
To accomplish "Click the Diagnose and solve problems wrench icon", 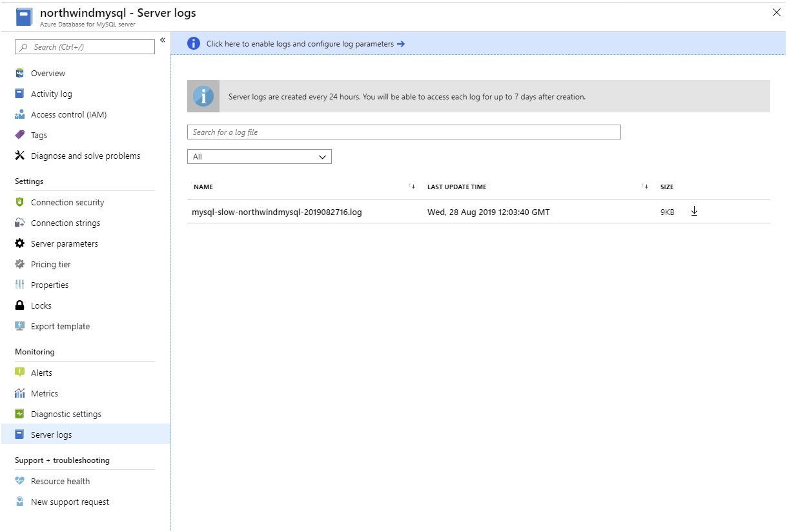I will tap(19, 156).
